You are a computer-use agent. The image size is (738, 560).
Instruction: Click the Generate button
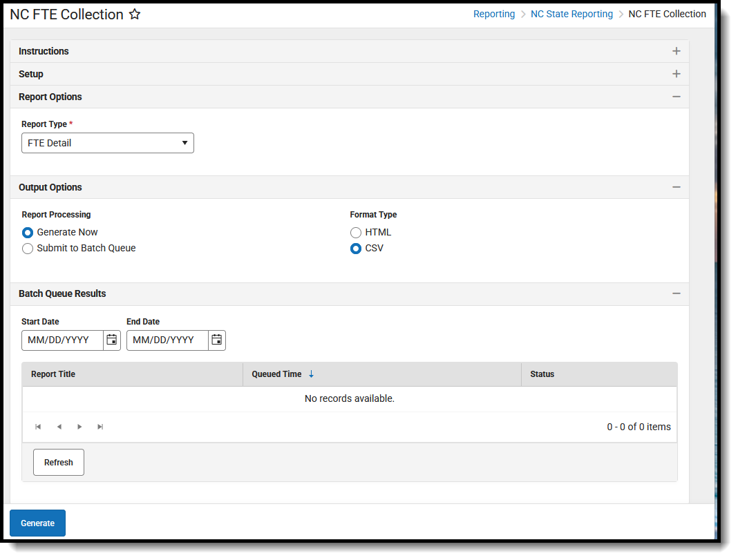(37, 523)
